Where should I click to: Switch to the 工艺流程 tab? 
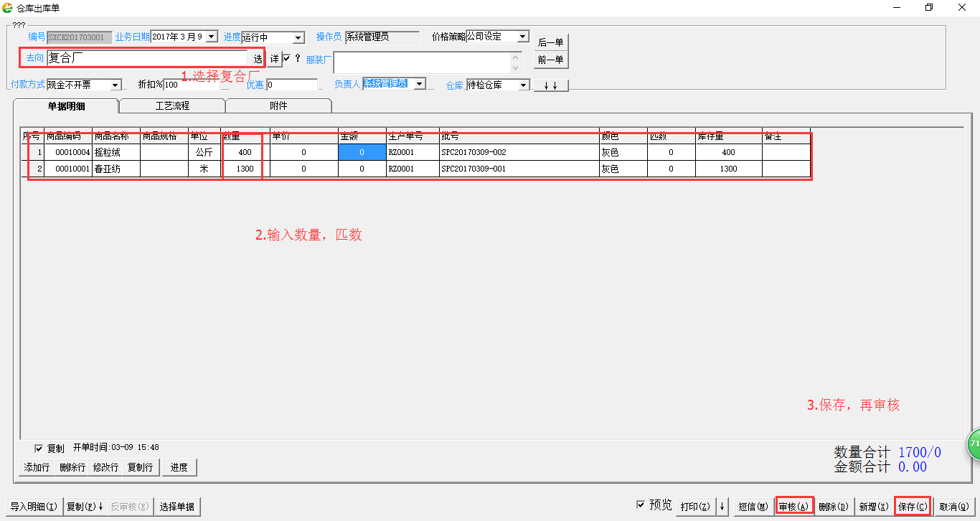(x=172, y=105)
